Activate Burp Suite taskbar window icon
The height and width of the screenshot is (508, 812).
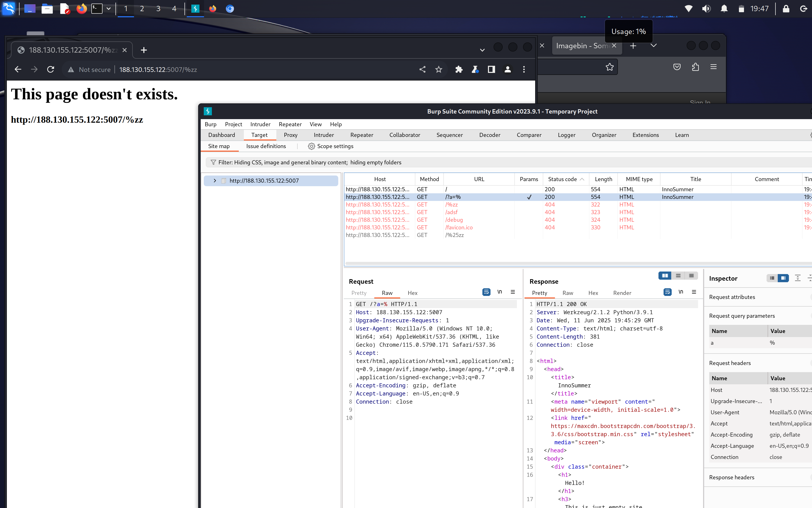click(195, 9)
